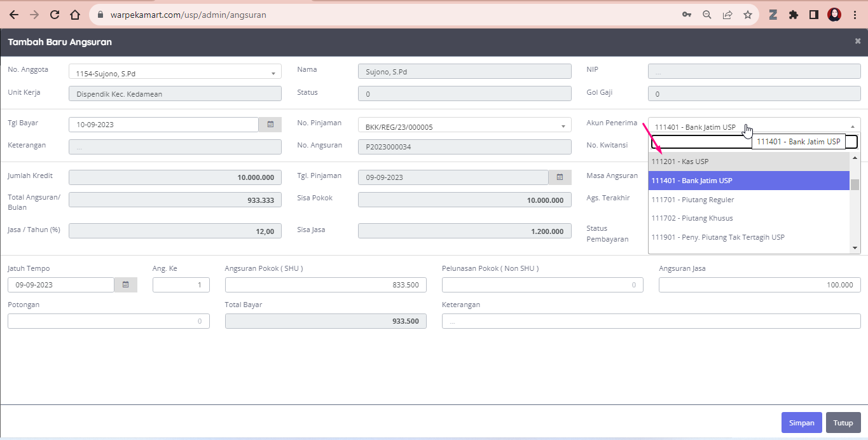
Task: Click the Angsuran Jasa field
Action: click(x=760, y=285)
